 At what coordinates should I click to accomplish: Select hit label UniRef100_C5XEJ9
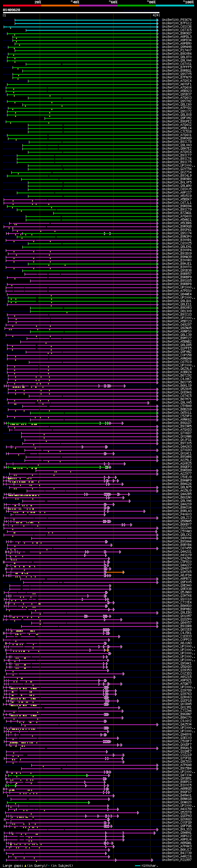click(176, 477)
